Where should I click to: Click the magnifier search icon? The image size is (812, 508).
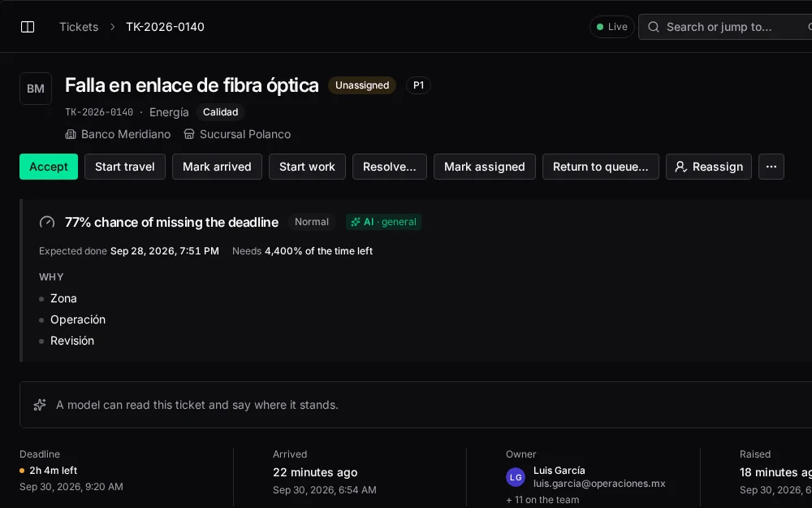(x=654, y=27)
